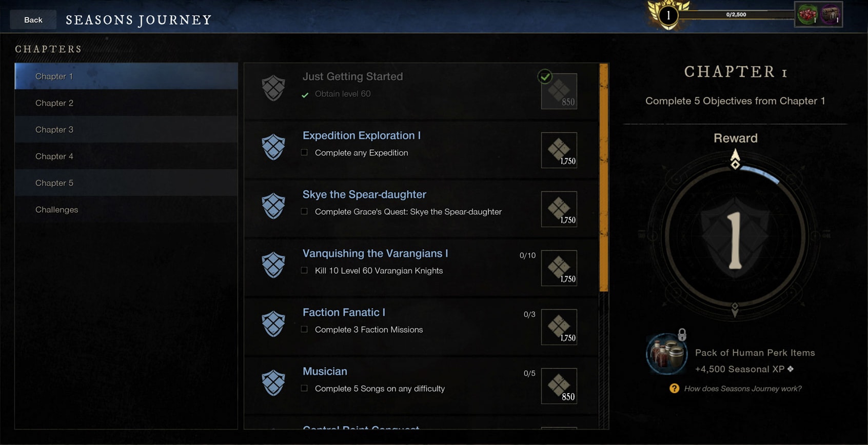The image size is (868, 445).
Task: Tick the Complete 3 Faction Missions checkbox
Action: [x=304, y=329]
